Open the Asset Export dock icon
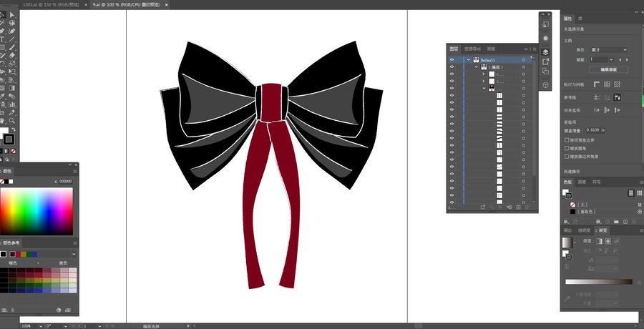This screenshot has height=329, width=644. 545,62
